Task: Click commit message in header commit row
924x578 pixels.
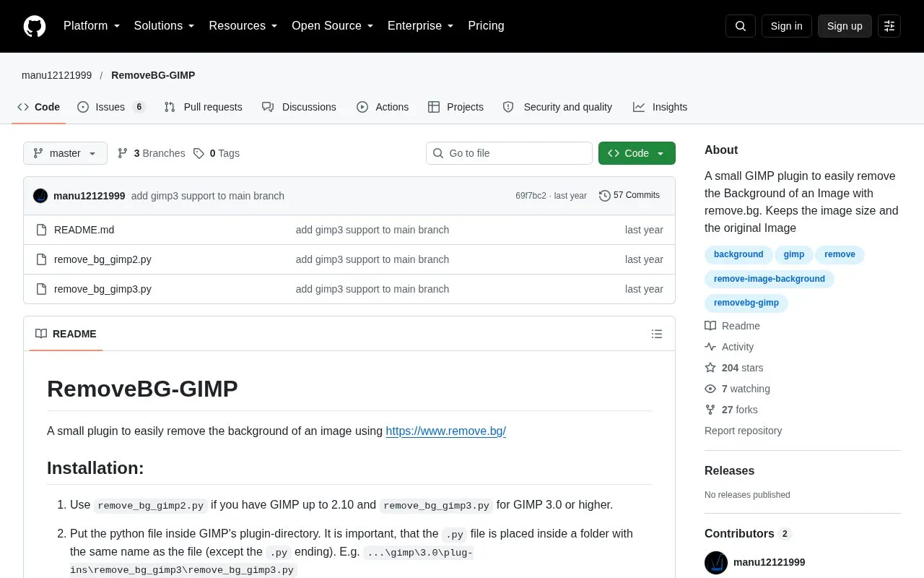Action: pyautogui.click(x=208, y=196)
